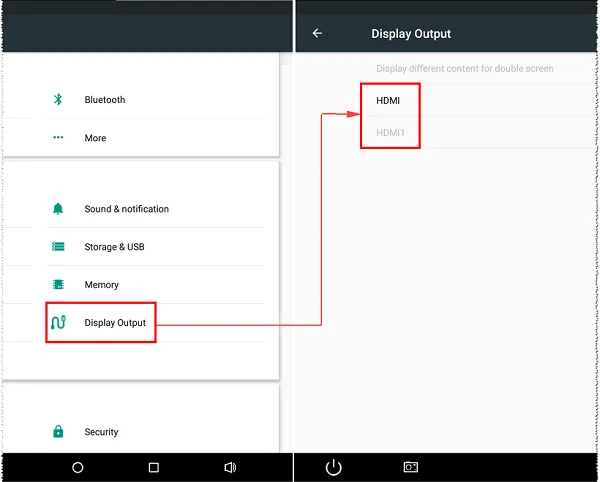Image resolution: width=600 pixels, height=482 pixels.
Task: Click the Storage & USB list icon
Action: 58,247
